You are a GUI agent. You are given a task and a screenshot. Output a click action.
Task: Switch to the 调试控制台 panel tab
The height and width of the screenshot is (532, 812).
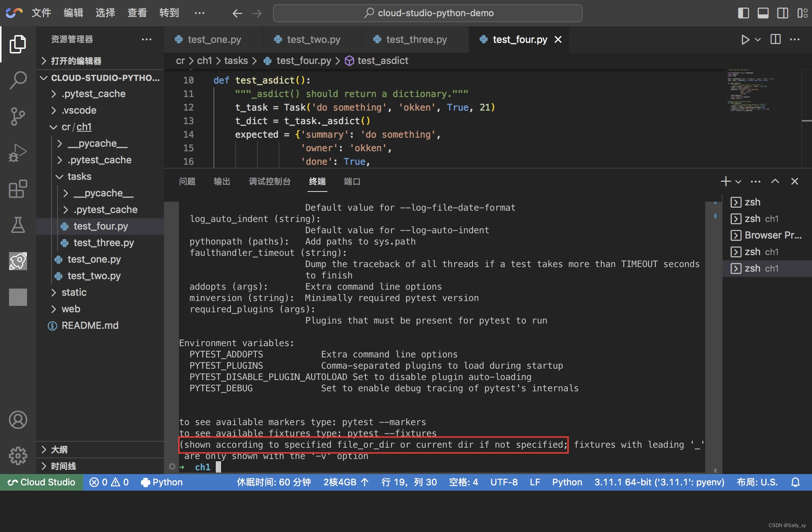(x=270, y=181)
